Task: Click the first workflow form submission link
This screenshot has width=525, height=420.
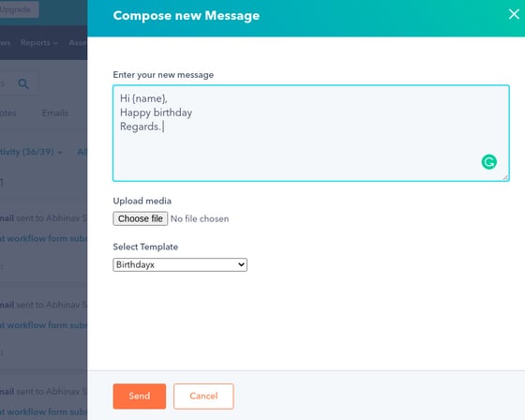Action: [x=43, y=238]
